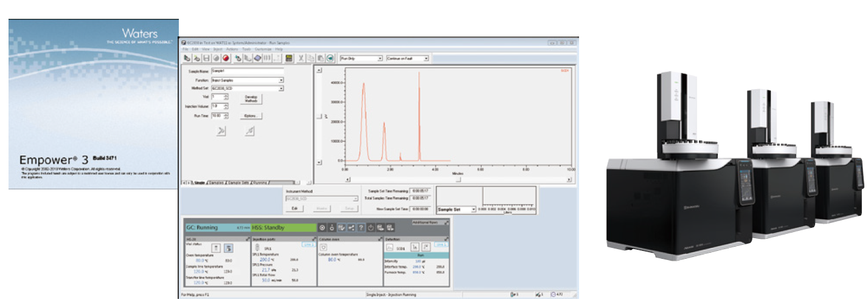The image size is (868, 305).
Task: Click the chromatogram horizontal scrollbar thumb
Action: [x=459, y=180]
